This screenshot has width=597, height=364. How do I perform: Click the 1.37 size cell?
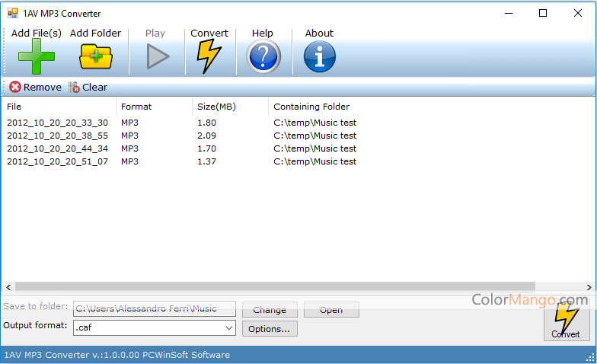coord(207,161)
